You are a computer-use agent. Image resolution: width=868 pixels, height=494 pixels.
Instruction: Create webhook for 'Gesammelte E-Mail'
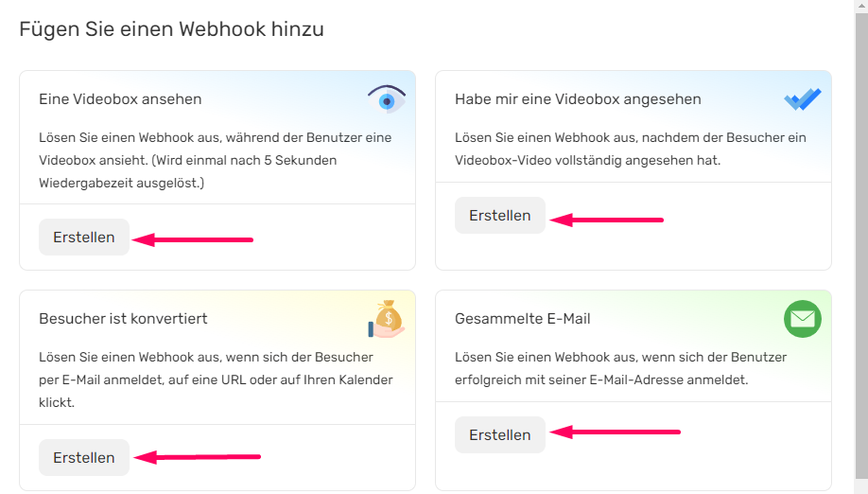coord(500,434)
